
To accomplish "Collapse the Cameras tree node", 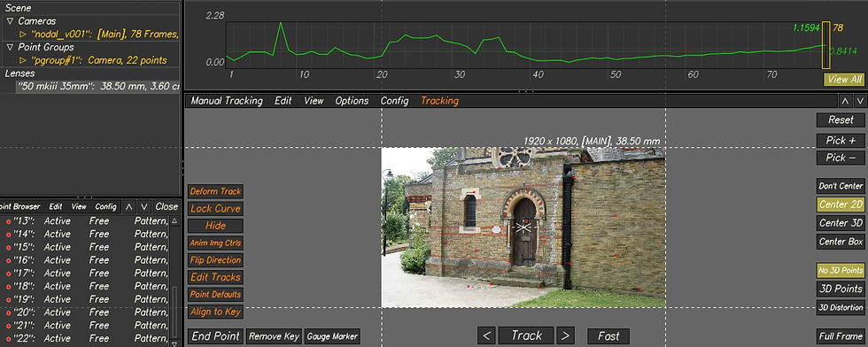I will coord(10,21).
